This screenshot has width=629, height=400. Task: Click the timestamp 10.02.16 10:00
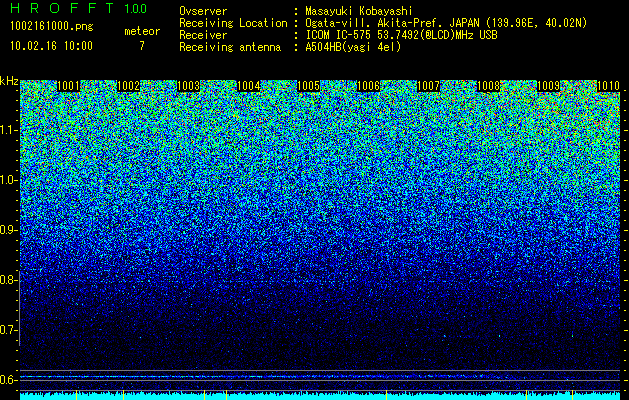tap(51, 46)
